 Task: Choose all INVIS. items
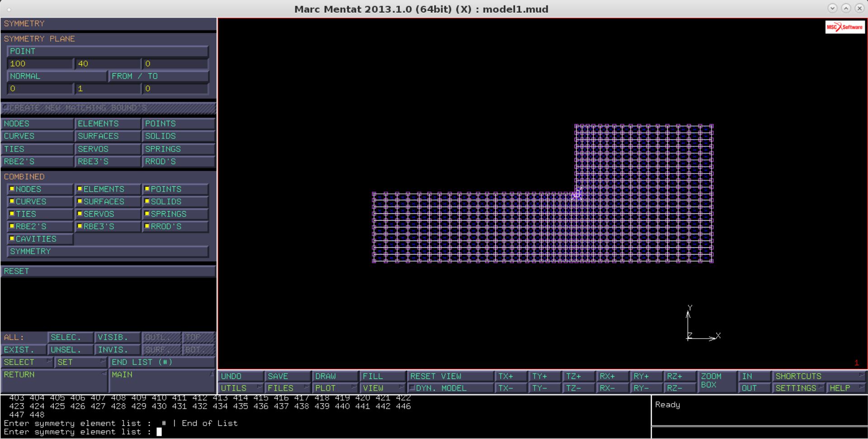point(118,350)
